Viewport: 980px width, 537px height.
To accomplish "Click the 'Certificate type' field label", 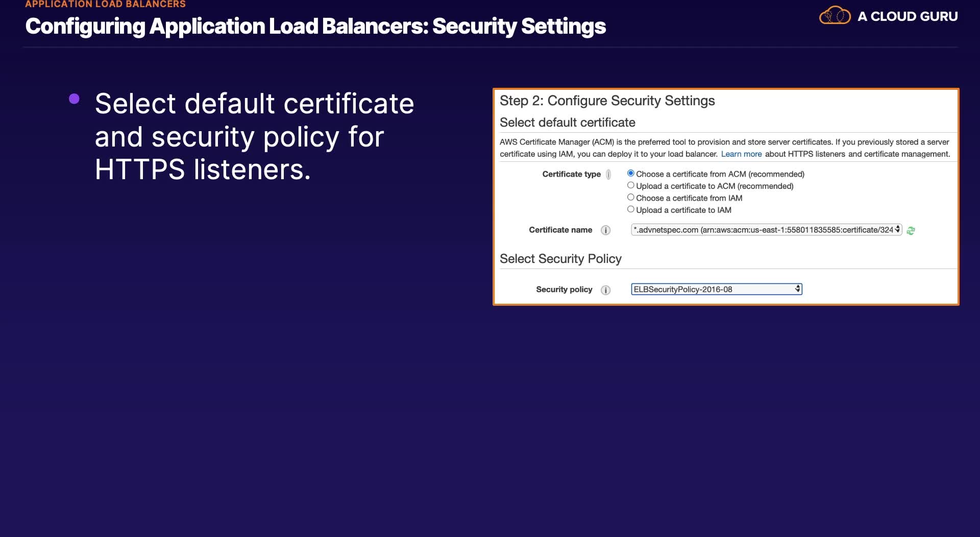I will [571, 174].
